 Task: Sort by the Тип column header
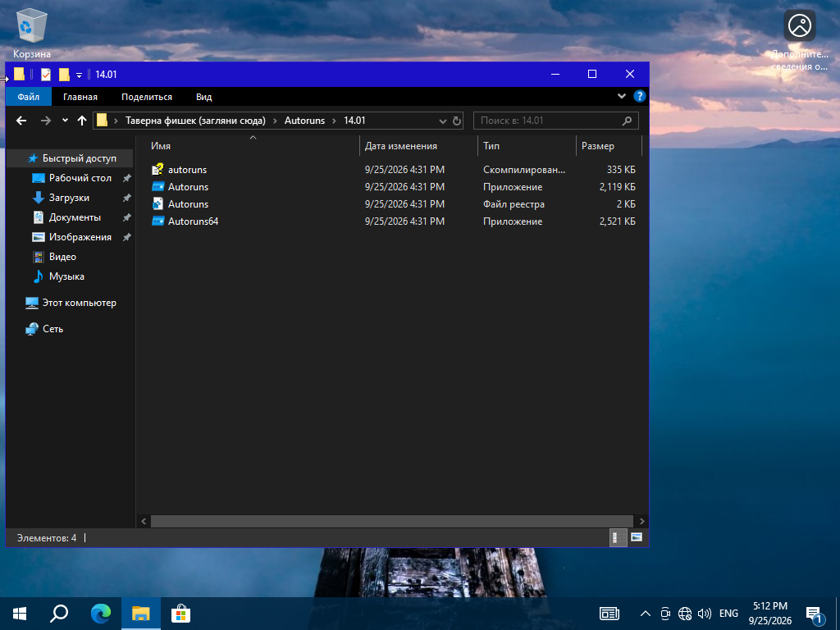coord(527,146)
